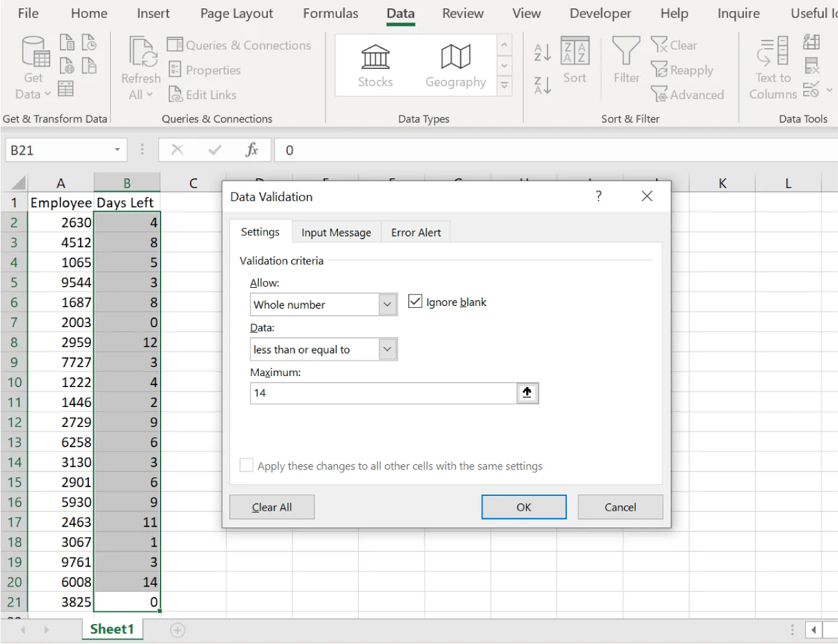Viewport: 838px width, 644px height.
Task: Click the Filter icon
Action: (625, 62)
